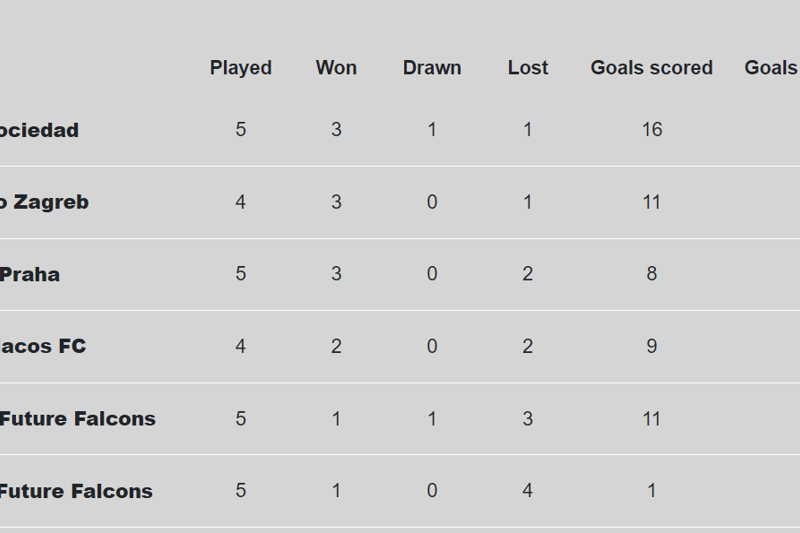Screen dimensions: 800x533
Task: Click goals scored value 16
Action: (x=651, y=130)
